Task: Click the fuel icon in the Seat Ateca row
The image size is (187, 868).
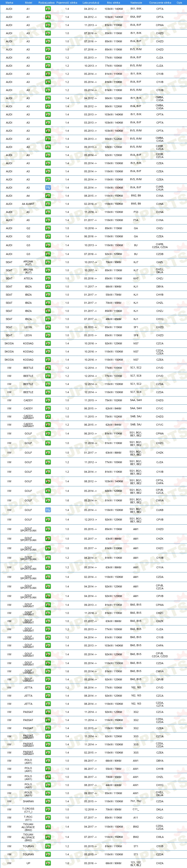Action: [48, 278]
